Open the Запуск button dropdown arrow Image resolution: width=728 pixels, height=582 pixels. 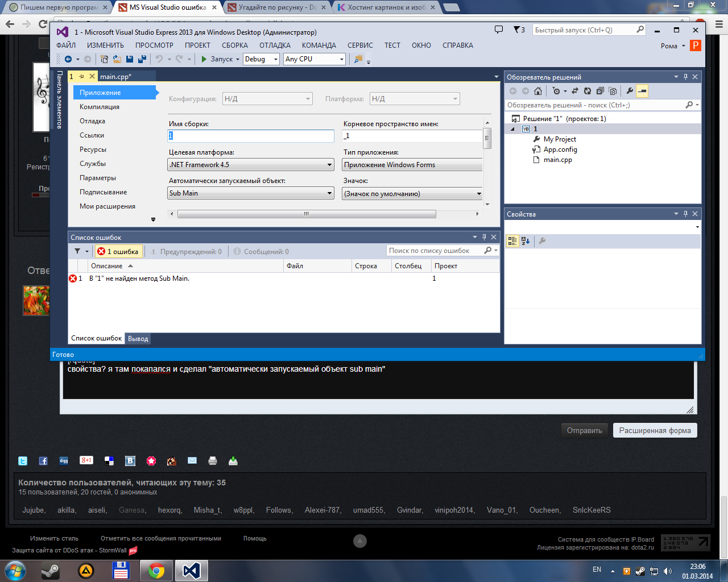click(238, 59)
